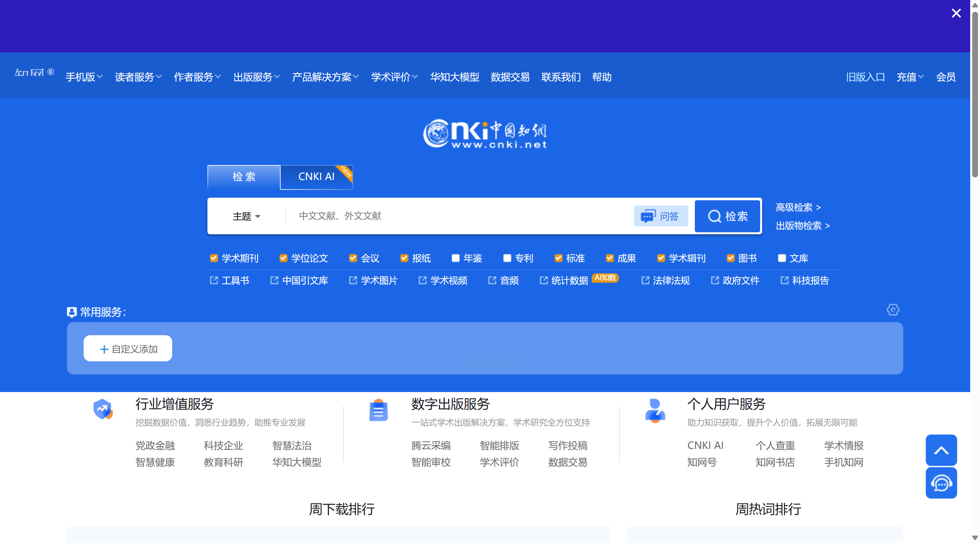980x543 pixels.
Task: Open the 党政金融 link
Action: point(155,445)
